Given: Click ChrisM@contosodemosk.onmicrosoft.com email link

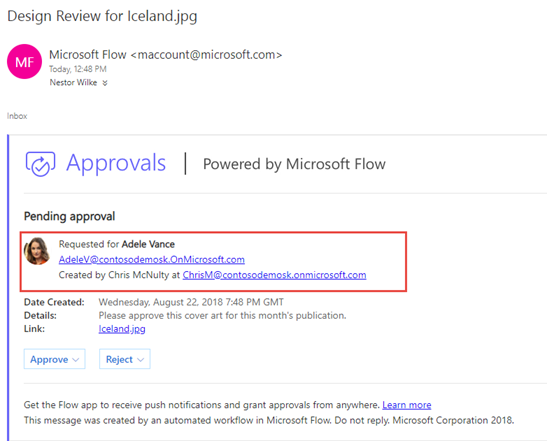Looking at the screenshot, I should (275, 275).
